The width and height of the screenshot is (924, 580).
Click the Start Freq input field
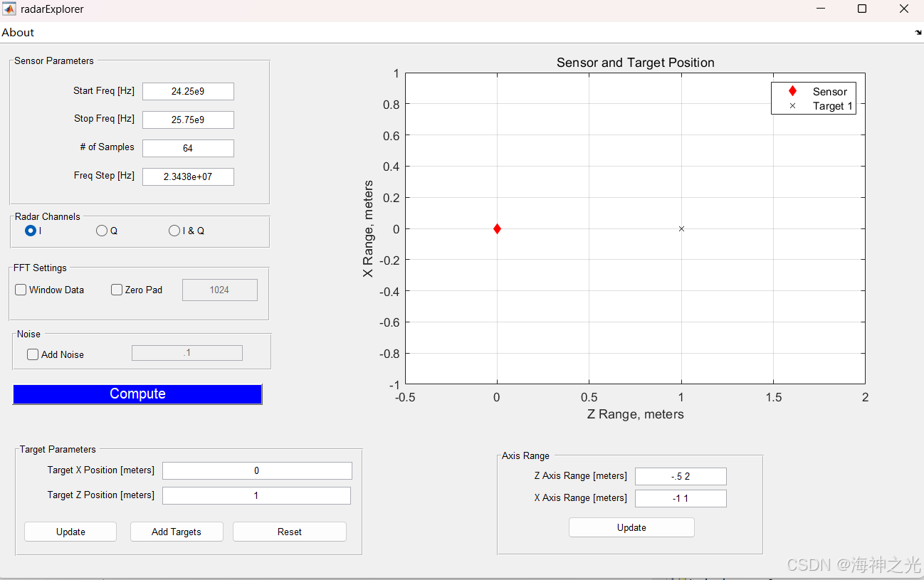188,91
